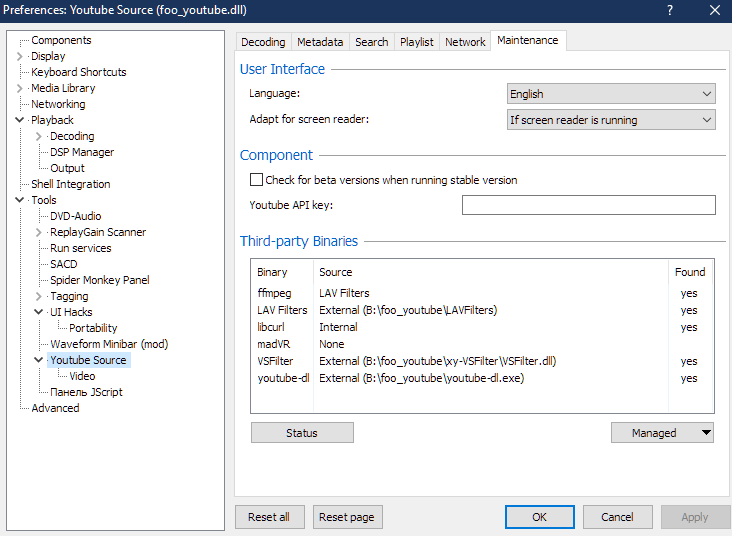Open the Metadata tab
This screenshot has height=536, width=732.
pyautogui.click(x=320, y=42)
